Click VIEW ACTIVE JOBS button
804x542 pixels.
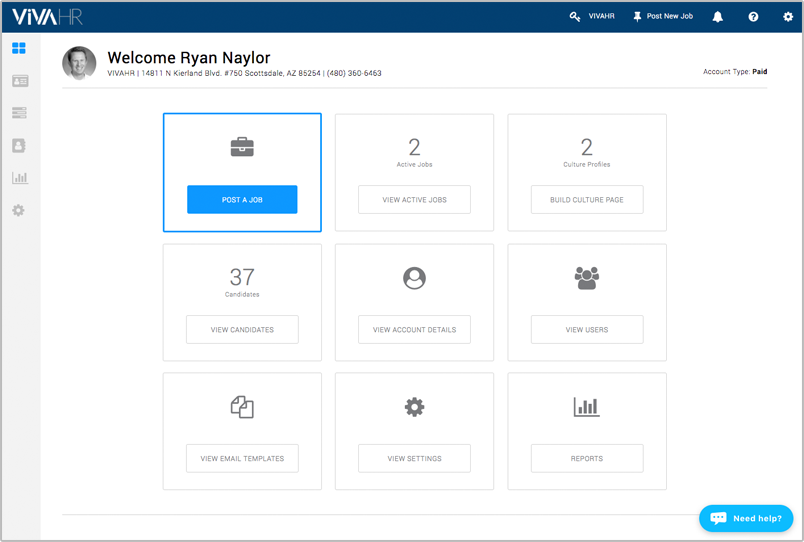coord(414,199)
